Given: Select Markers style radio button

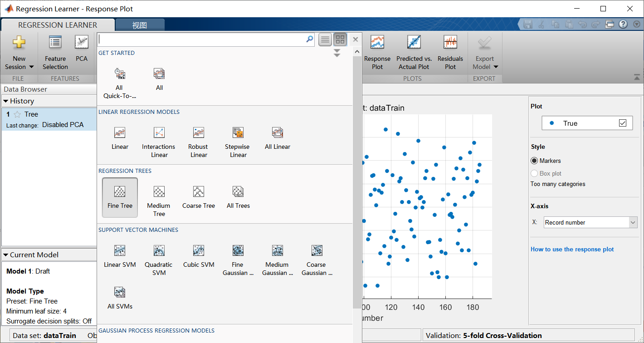Looking at the screenshot, I should [534, 161].
